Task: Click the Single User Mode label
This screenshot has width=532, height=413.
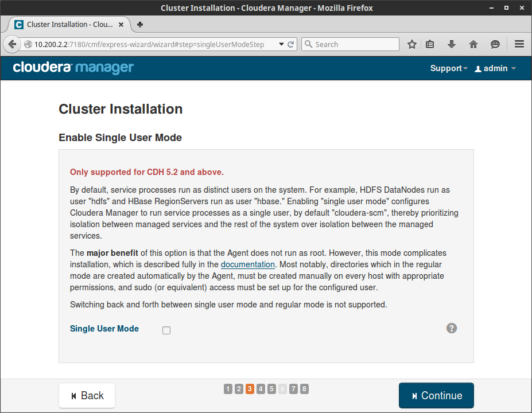Action: click(x=104, y=329)
